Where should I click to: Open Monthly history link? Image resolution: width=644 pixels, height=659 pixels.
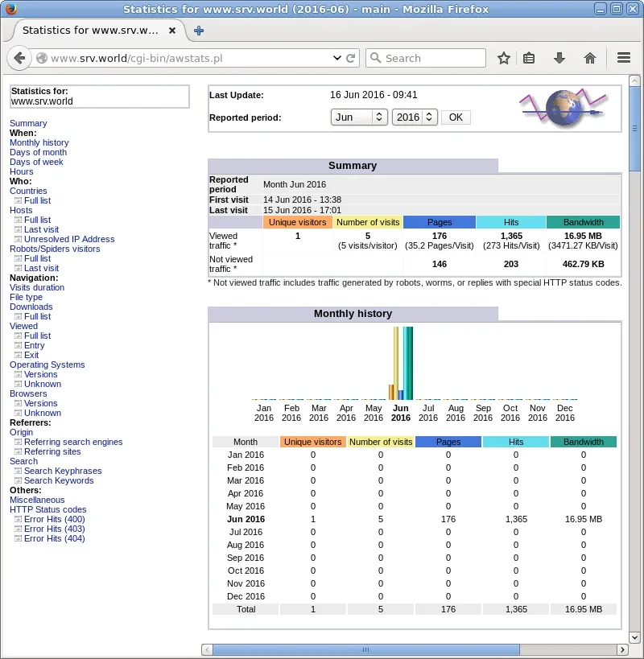(x=39, y=142)
